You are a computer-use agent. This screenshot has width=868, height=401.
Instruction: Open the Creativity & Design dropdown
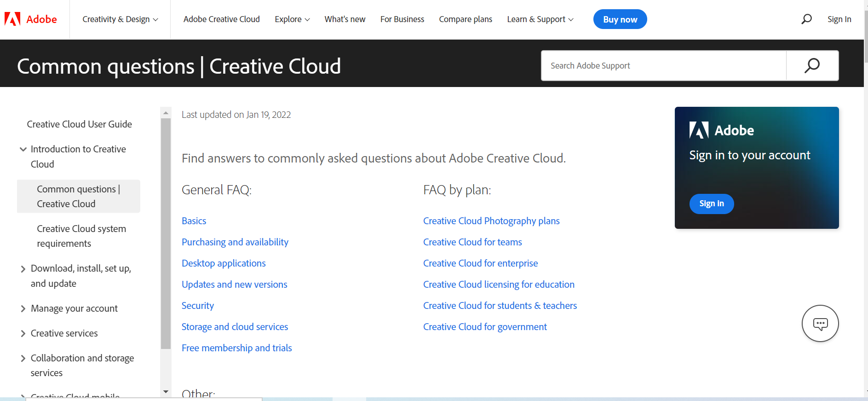(120, 19)
